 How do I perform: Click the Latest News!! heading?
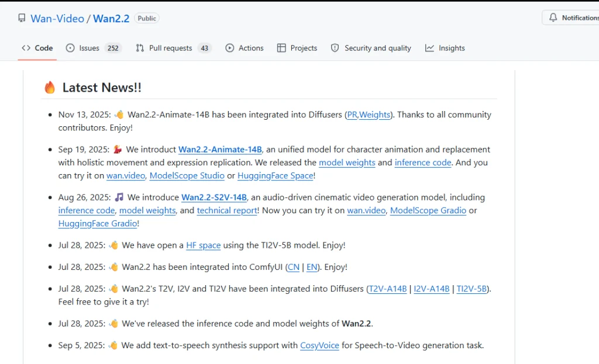pos(102,88)
